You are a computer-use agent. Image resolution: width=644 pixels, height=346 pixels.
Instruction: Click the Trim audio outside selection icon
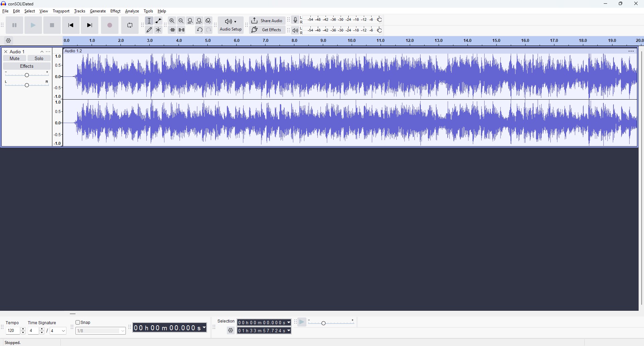point(172,30)
